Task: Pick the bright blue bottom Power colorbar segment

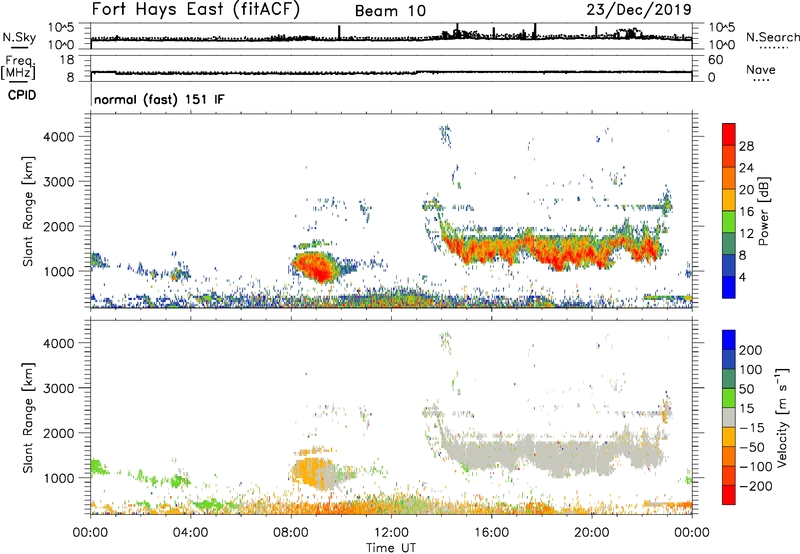Action: point(729,287)
